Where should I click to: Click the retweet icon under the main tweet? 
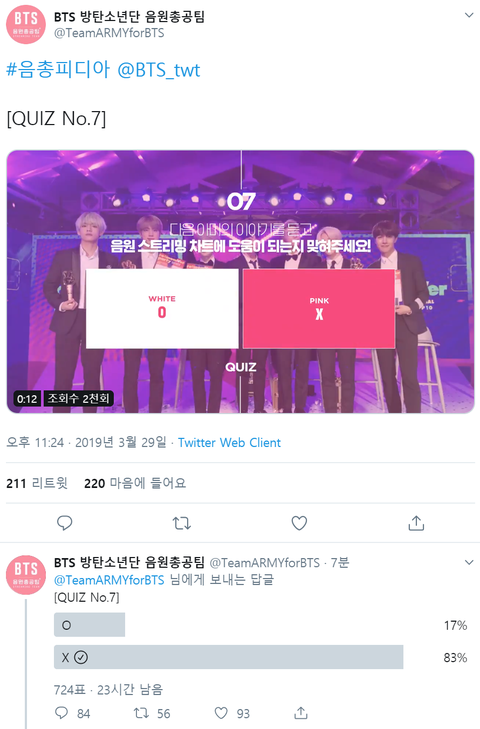pyautogui.click(x=181, y=524)
